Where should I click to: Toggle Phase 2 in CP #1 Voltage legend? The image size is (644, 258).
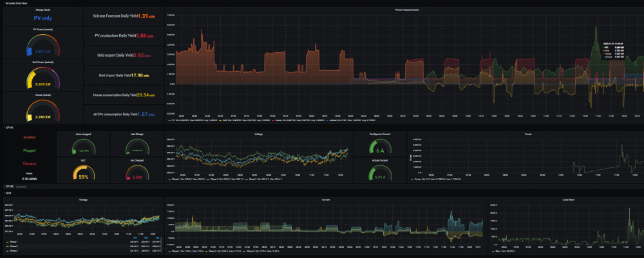click(x=214, y=180)
